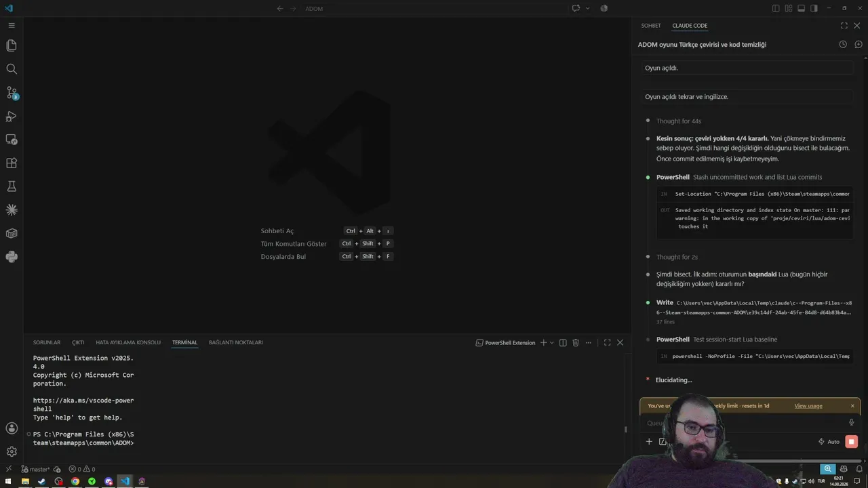Open the Python icon in activity bar

coord(12,257)
